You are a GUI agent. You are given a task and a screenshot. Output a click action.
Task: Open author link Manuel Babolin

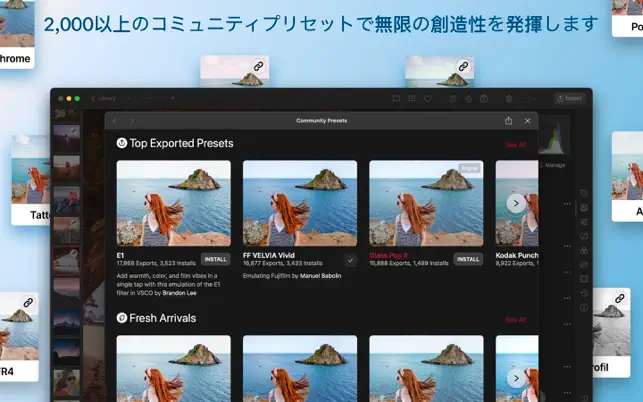[320, 276]
